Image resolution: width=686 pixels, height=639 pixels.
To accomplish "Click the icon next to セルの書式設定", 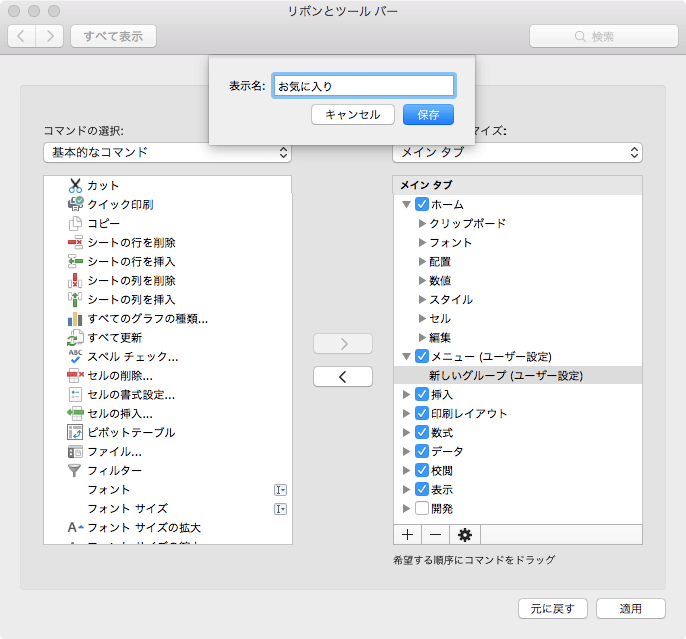I will click(x=75, y=395).
